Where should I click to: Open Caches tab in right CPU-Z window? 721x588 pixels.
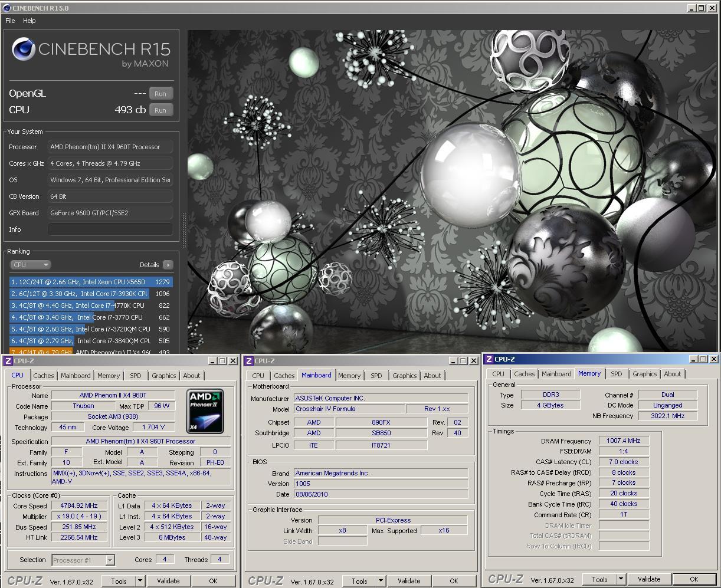point(525,374)
